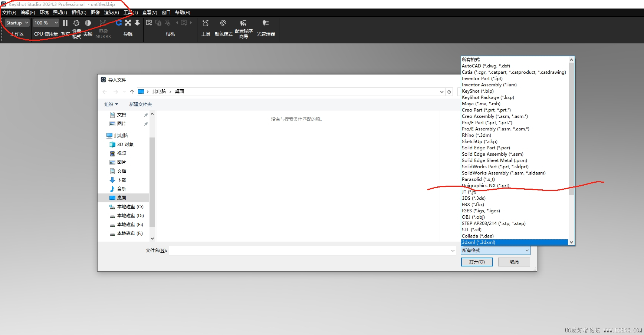The width and height of the screenshot is (644, 335).
Task: Open the Startup workspace dropdown
Action: 17,23
